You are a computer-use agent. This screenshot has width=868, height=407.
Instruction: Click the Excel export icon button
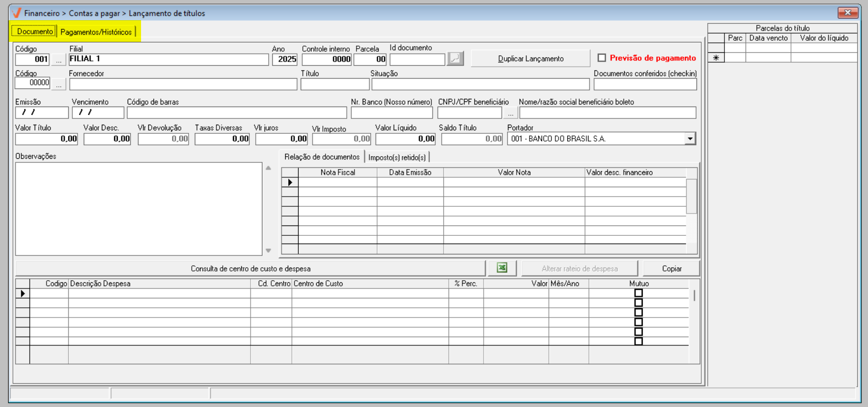(x=502, y=268)
